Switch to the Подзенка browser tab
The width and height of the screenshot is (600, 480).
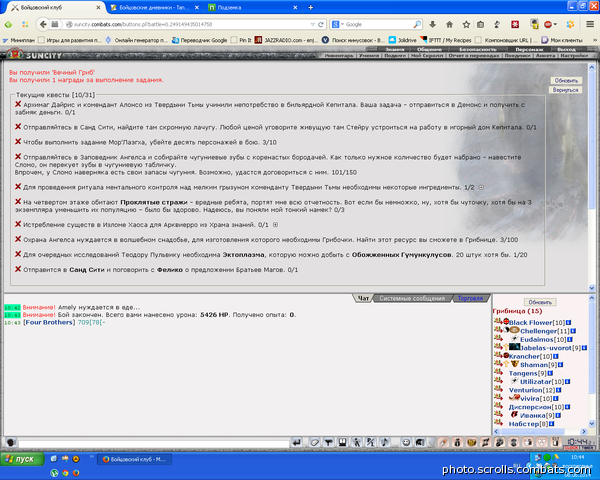pyautogui.click(x=253, y=7)
